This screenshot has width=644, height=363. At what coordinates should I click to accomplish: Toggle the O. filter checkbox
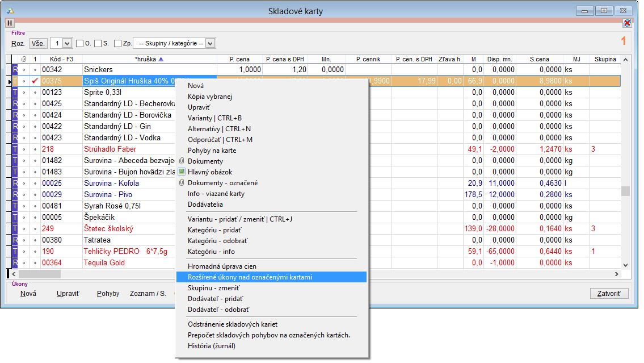pos(80,43)
